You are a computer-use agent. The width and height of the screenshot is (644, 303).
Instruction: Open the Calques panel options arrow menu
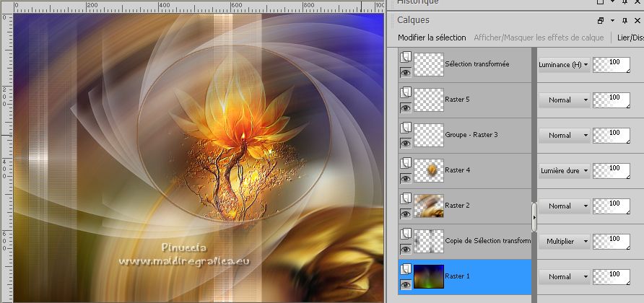click(x=612, y=20)
